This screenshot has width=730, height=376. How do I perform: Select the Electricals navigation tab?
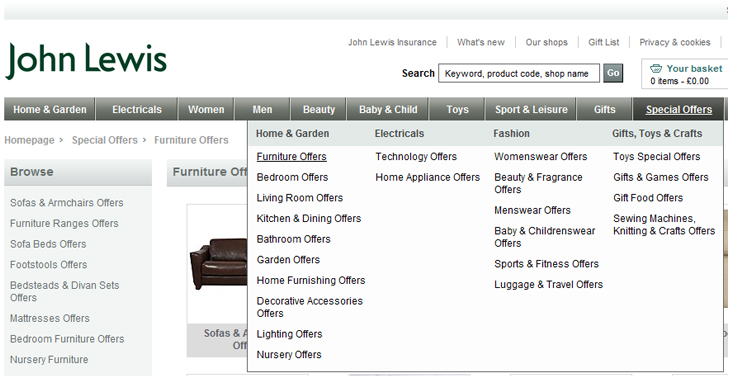tap(137, 109)
